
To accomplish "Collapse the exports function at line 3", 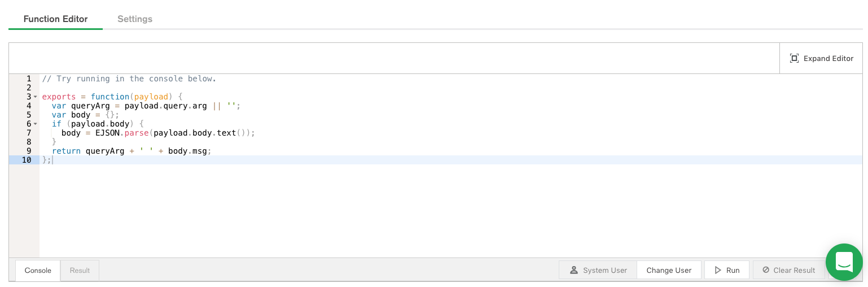I will point(36,97).
